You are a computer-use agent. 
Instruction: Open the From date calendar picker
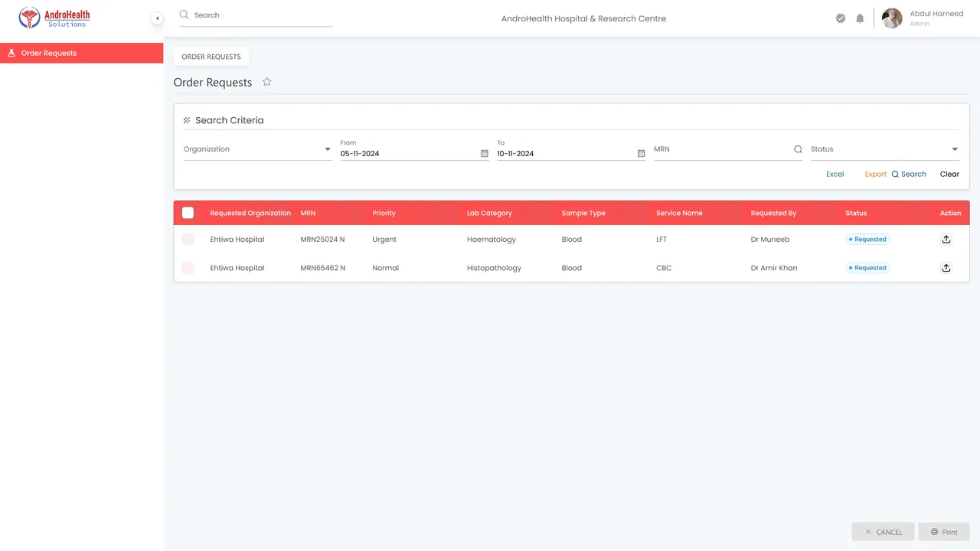coord(485,154)
